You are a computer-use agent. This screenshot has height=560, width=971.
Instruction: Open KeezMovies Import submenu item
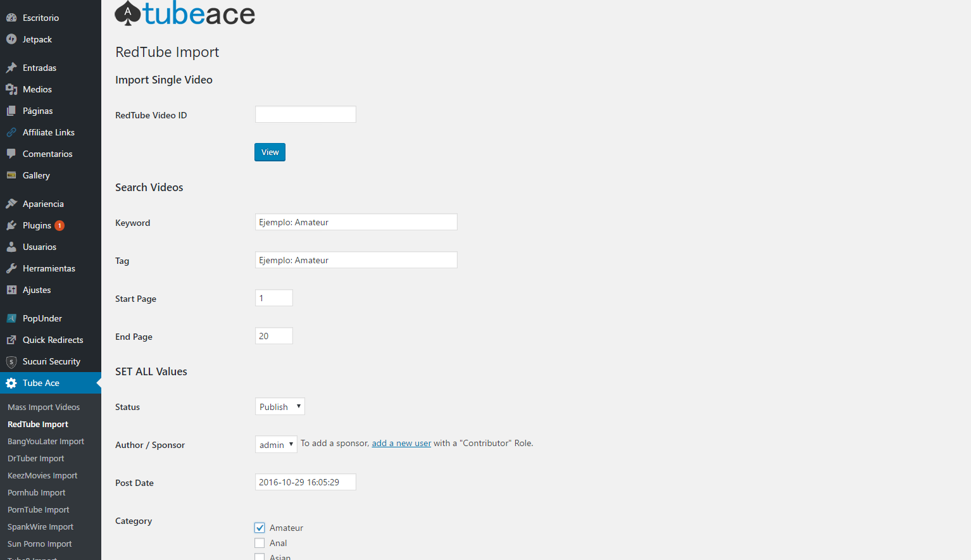click(42, 475)
